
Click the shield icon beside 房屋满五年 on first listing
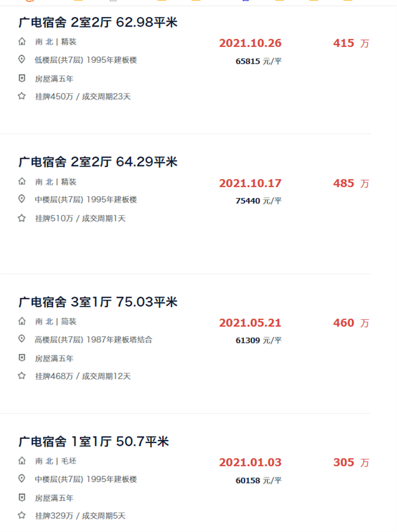21,79
